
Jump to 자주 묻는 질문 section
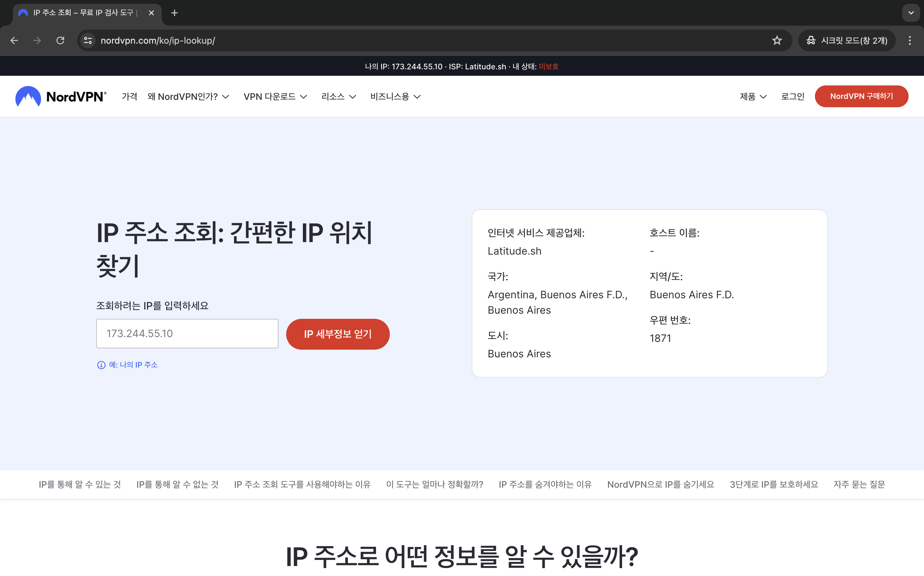pos(859,484)
